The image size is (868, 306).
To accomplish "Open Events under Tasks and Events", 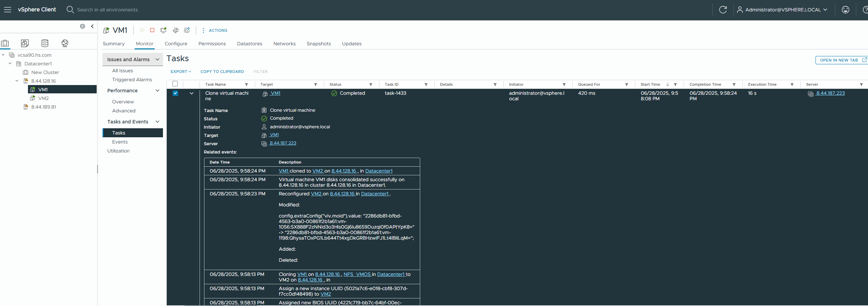I will (x=120, y=142).
